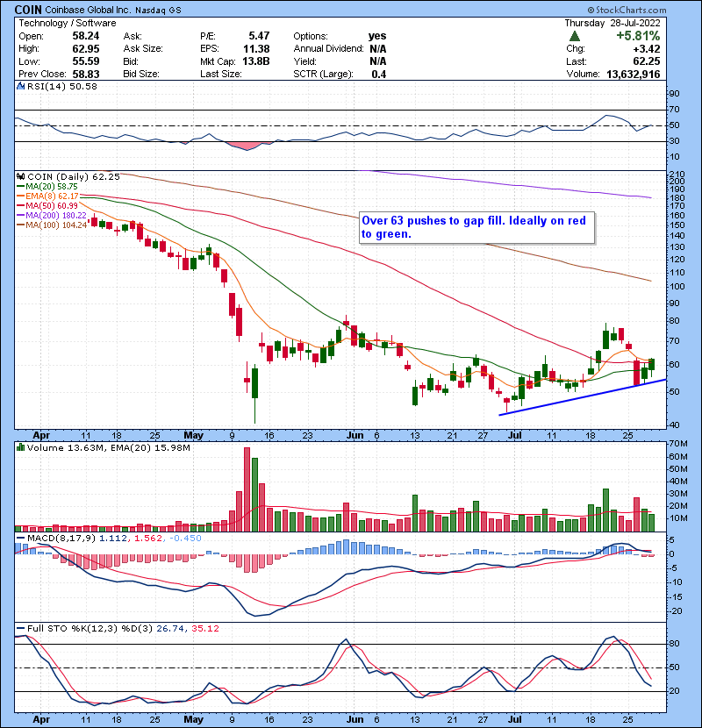The height and width of the screenshot is (728, 702).
Task: Click the Coinbase Global Inc. company name
Action: click(88, 11)
